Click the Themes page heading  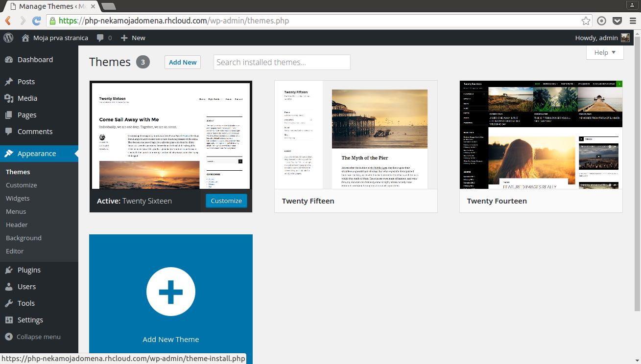point(110,62)
